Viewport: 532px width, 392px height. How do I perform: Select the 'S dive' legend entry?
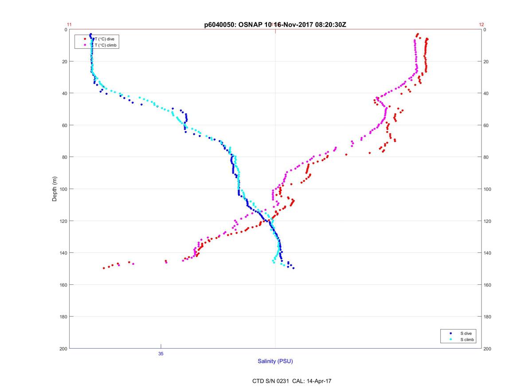click(x=466, y=333)
